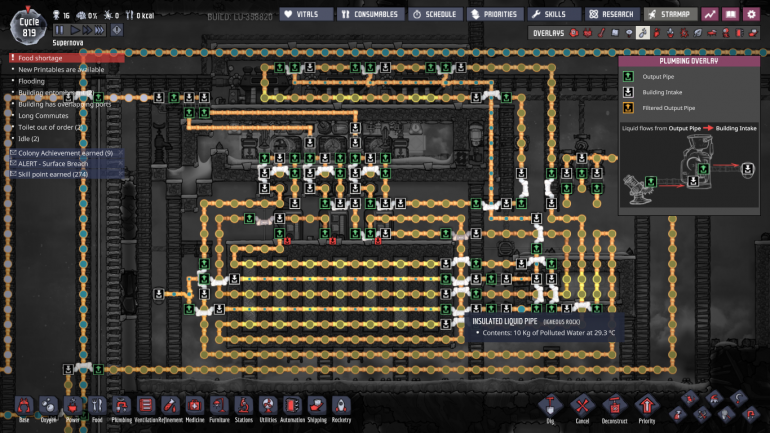Select the Deconstruct tool
This screenshot has width=770, height=433.
(x=614, y=408)
